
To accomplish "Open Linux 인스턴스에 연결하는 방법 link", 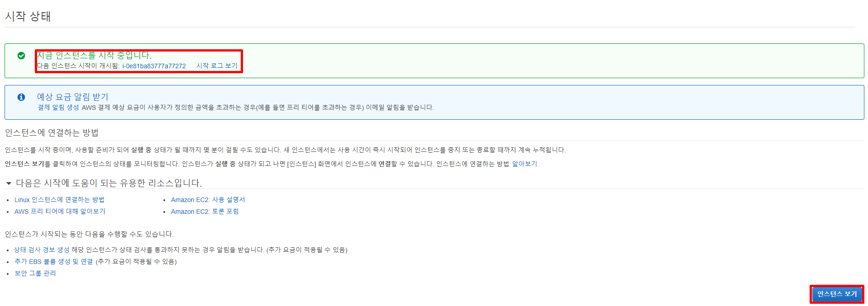I will point(59,200).
